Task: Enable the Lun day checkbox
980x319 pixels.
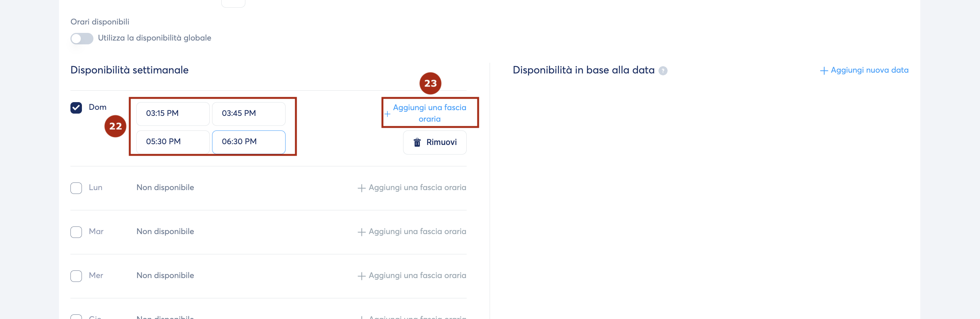Action: 76,188
